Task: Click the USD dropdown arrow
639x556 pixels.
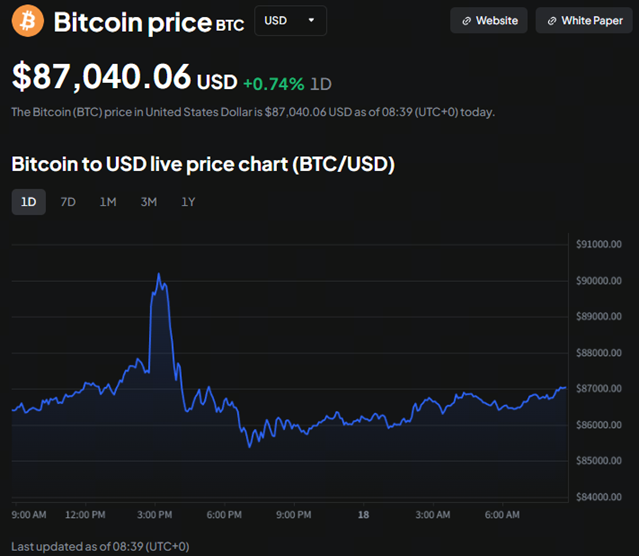Action: pos(311,21)
